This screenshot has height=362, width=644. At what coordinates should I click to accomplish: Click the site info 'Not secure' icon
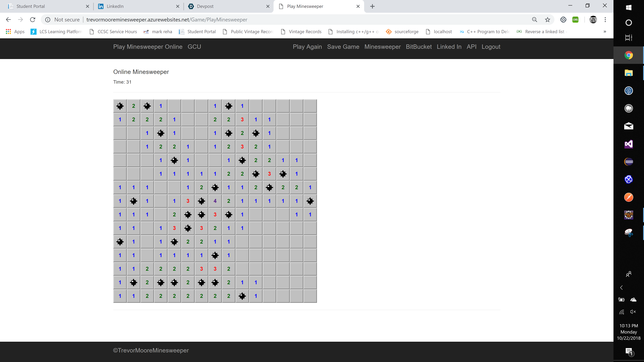[x=48, y=20]
